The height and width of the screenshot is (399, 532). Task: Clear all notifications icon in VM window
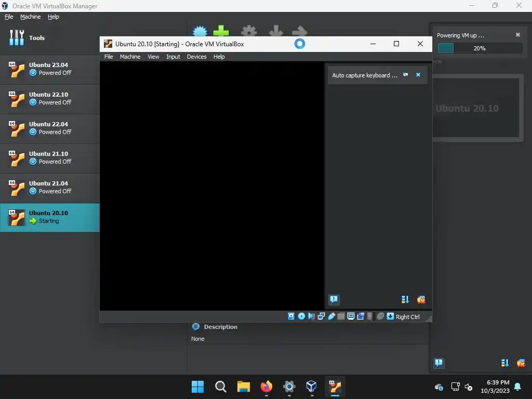pyautogui.click(x=421, y=300)
